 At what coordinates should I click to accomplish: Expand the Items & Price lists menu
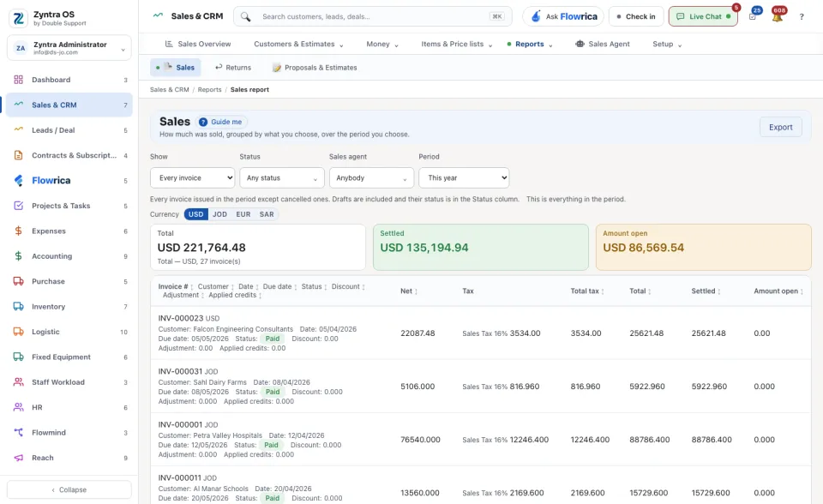(457, 44)
